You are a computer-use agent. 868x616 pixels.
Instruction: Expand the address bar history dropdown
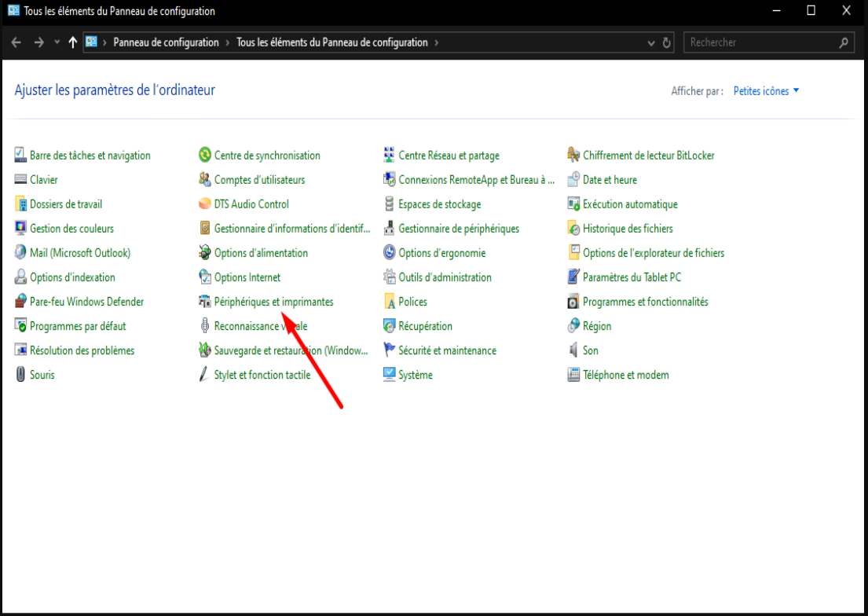point(651,42)
